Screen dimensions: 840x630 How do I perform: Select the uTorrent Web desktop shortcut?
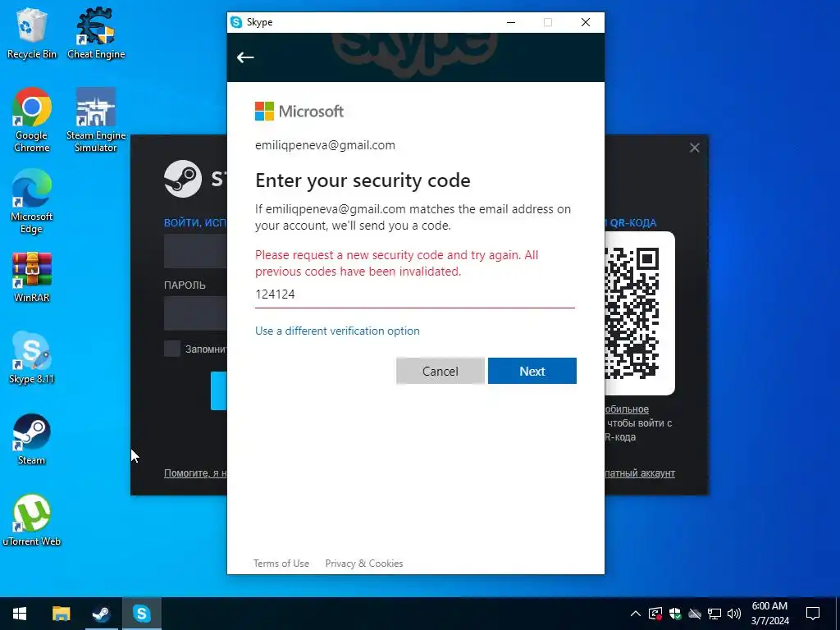[32, 520]
